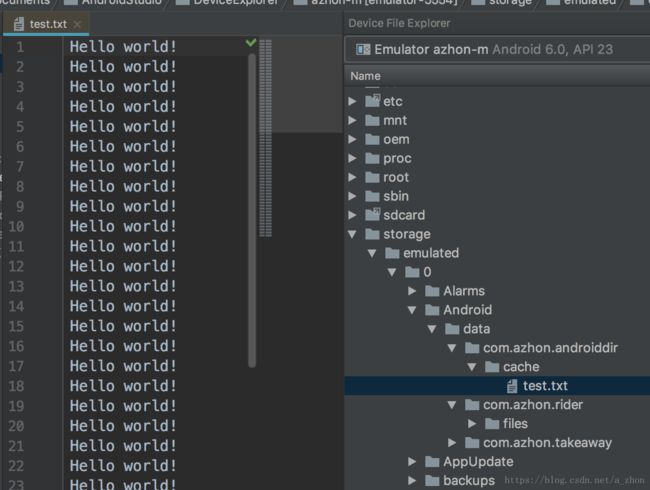Image resolution: width=650 pixels, height=490 pixels.
Task: Click Hello world! text on line 22
Action: 123,466
